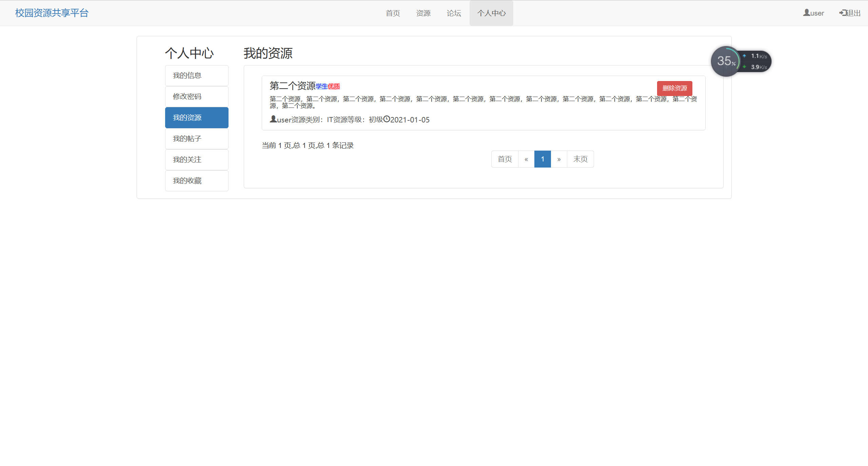Click page number 1 in pagination
The width and height of the screenshot is (868, 466).
click(542, 159)
